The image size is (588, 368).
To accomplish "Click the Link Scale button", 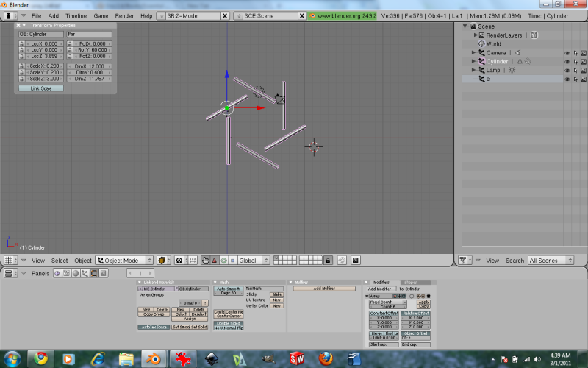I will [41, 88].
